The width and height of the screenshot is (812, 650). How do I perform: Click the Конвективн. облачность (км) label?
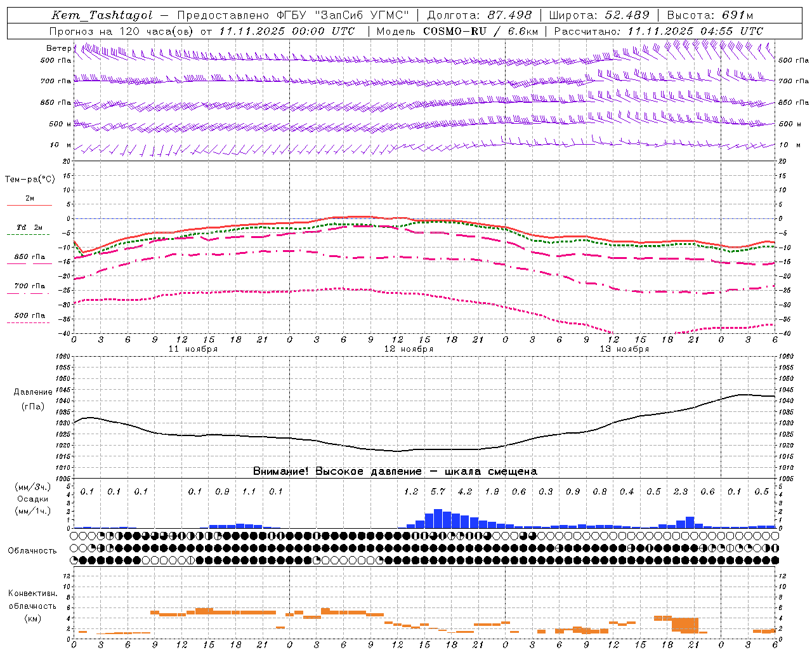[32, 606]
